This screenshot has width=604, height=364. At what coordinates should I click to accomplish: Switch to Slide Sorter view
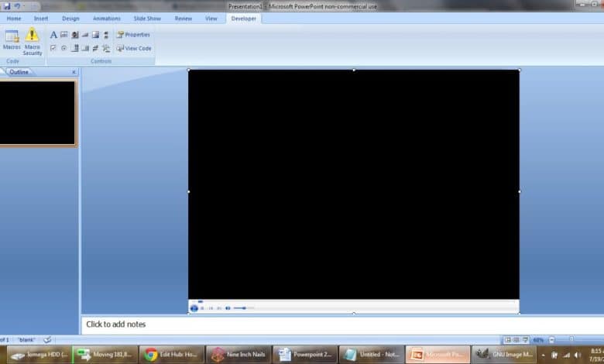coord(516,340)
